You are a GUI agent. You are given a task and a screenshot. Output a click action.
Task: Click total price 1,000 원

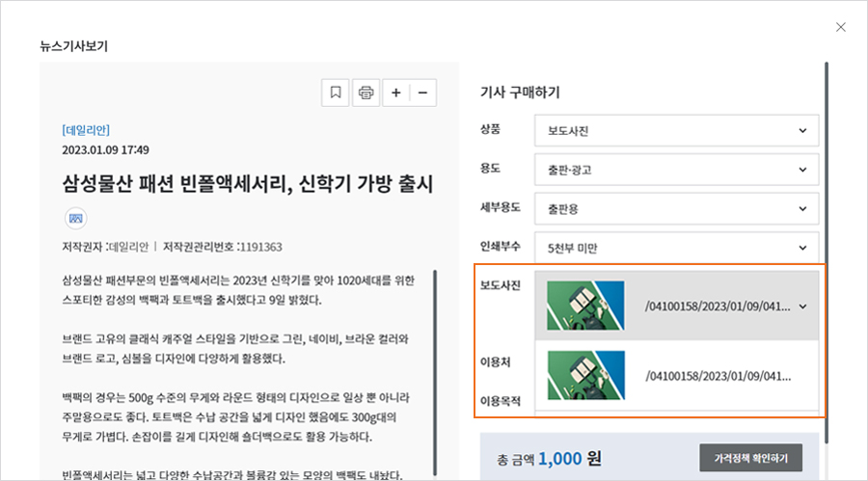click(569, 458)
